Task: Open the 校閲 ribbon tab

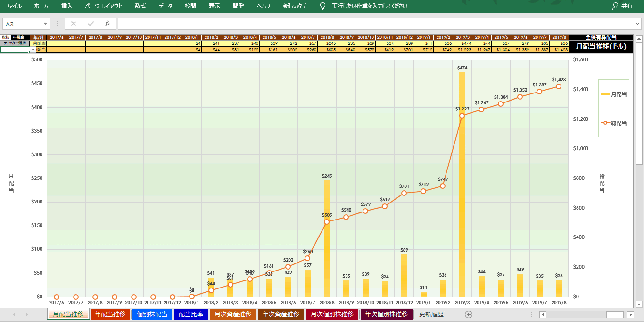Action: point(190,6)
